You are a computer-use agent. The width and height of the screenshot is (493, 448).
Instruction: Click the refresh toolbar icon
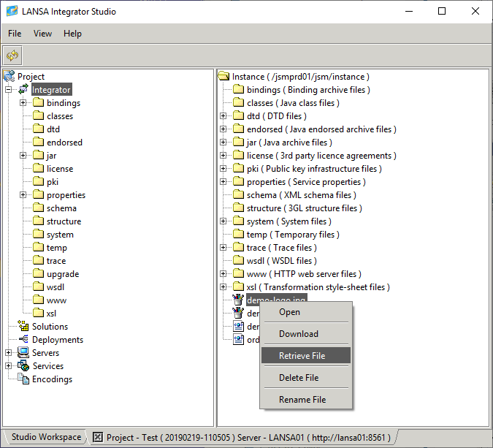[12, 56]
